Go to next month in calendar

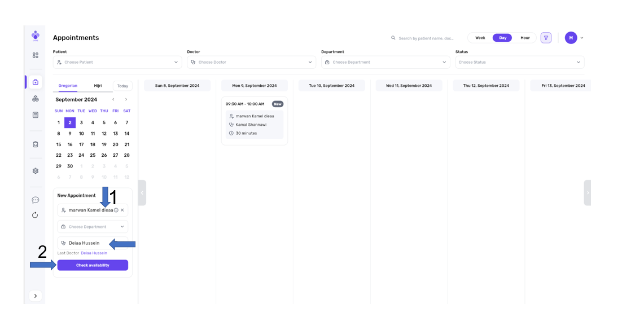[x=126, y=100]
